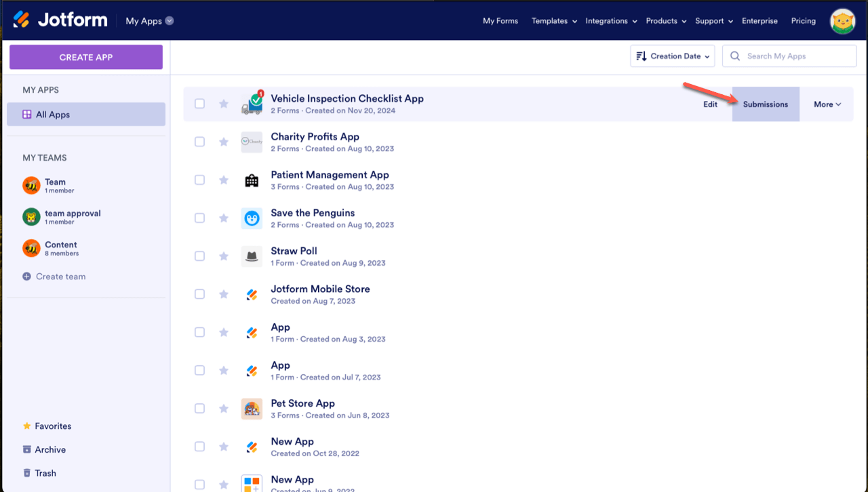Open the team approval team

62,217
